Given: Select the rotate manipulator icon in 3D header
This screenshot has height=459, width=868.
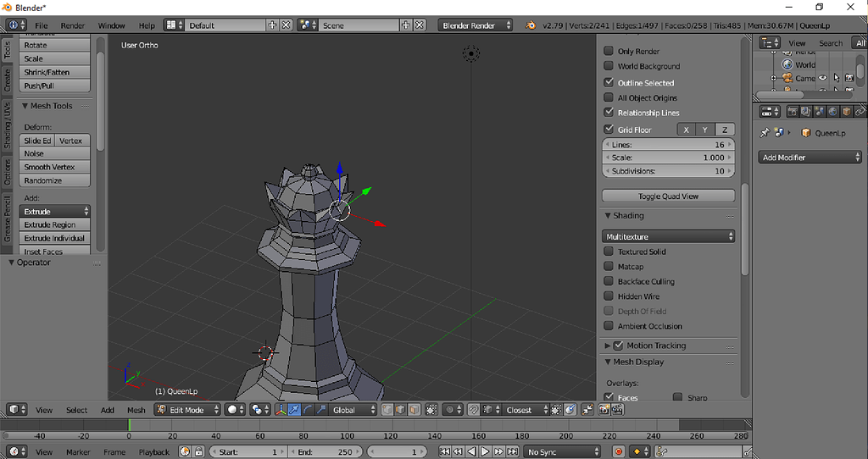Looking at the screenshot, I should coord(308,410).
